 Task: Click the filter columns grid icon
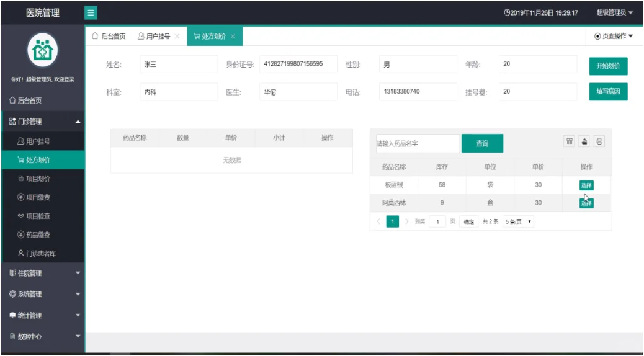(x=570, y=141)
